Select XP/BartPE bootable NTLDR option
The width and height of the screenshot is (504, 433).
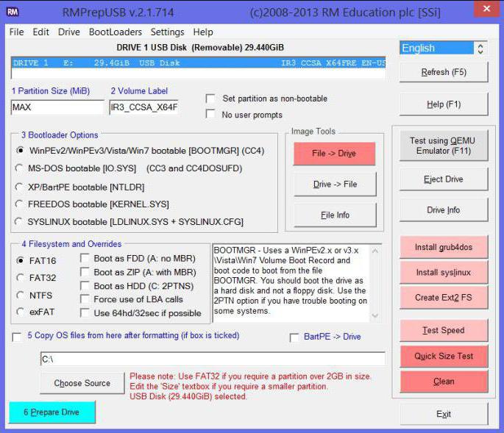[19, 187]
